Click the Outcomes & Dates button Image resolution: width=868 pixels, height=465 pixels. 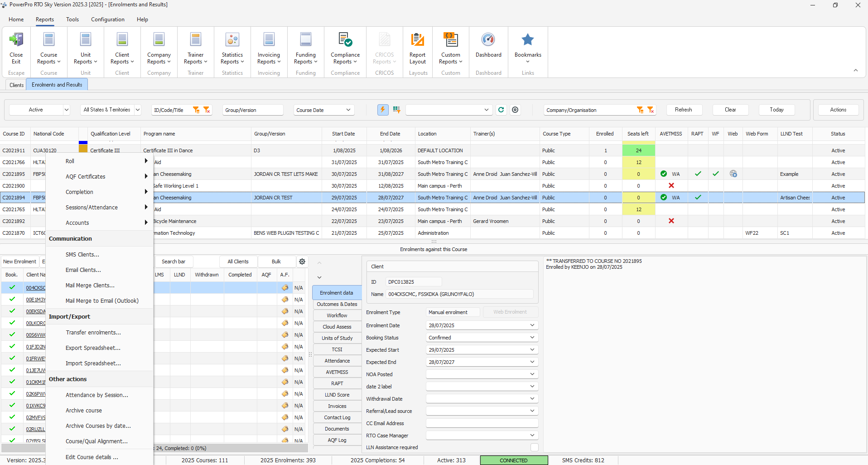click(x=337, y=304)
